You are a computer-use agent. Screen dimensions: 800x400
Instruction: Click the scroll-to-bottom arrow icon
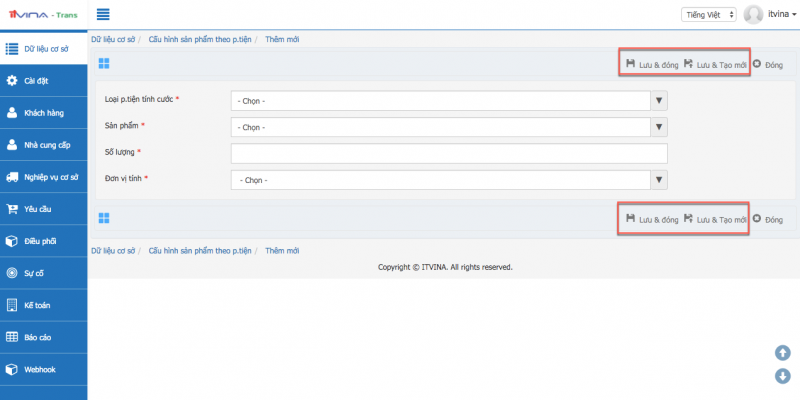[783, 376]
